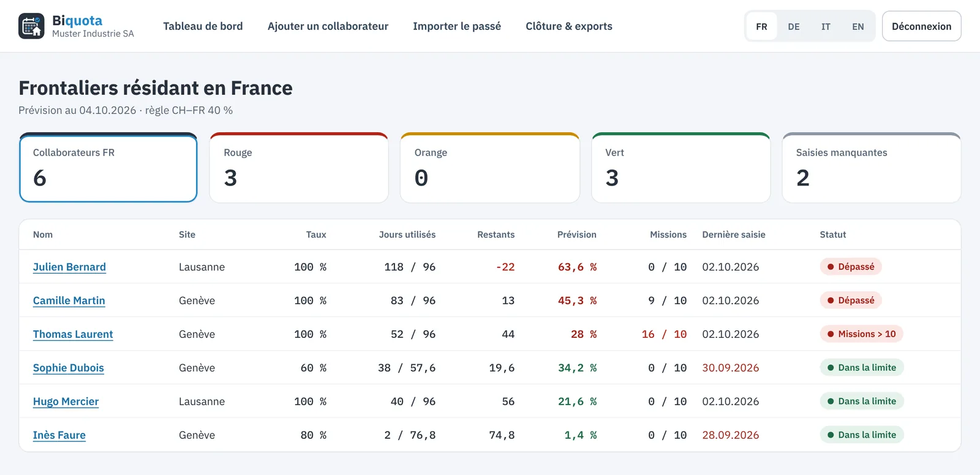This screenshot has height=475, width=980.
Task: Click the Dernière saisie column header
Action: tap(734, 234)
